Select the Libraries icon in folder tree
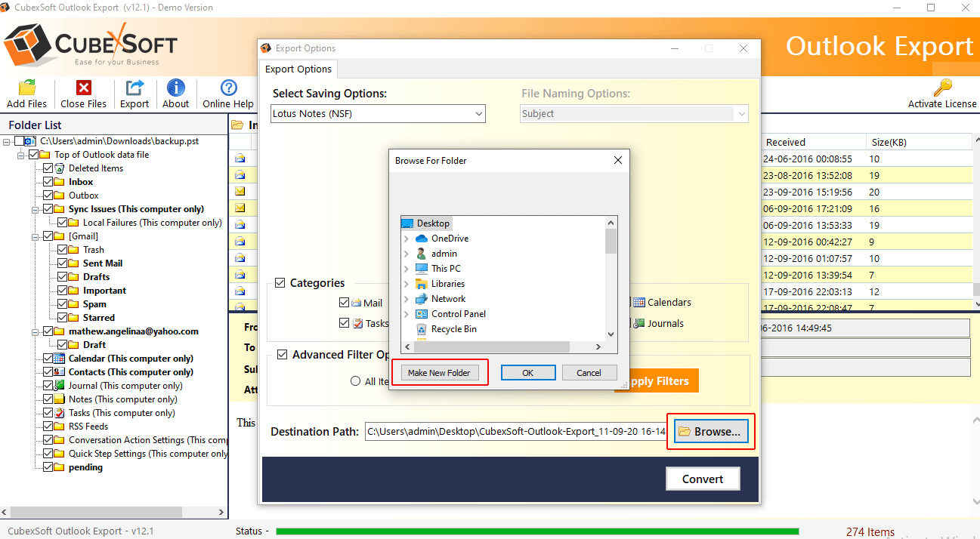 [x=422, y=284]
